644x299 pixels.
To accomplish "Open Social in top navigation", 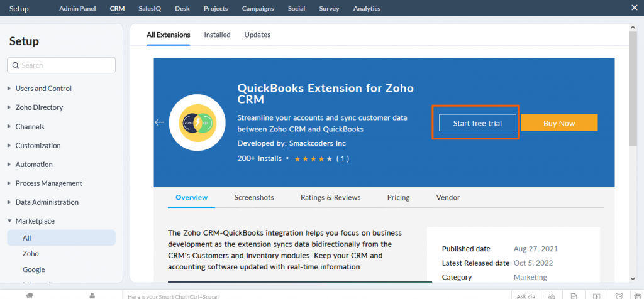I will click(297, 8).
